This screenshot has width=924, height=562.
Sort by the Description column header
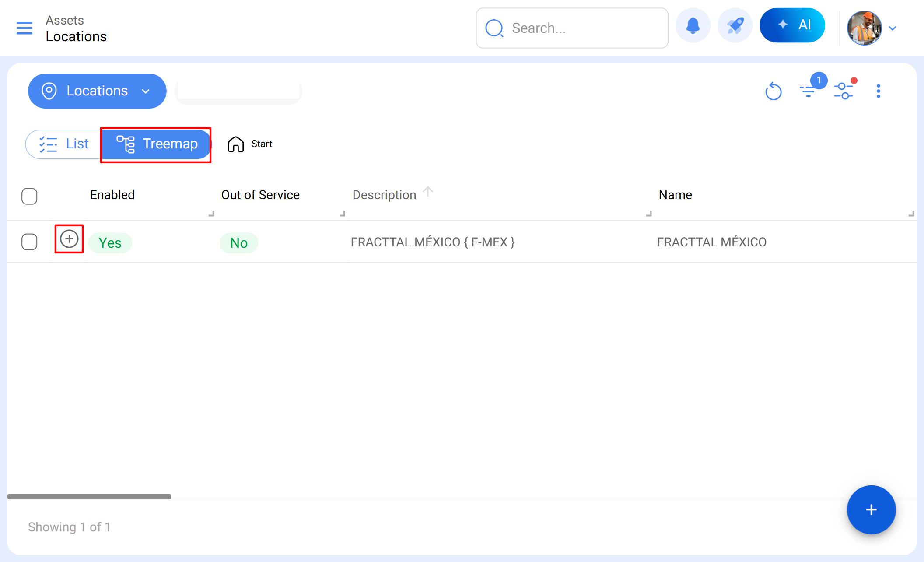click(x=385, y=195)
